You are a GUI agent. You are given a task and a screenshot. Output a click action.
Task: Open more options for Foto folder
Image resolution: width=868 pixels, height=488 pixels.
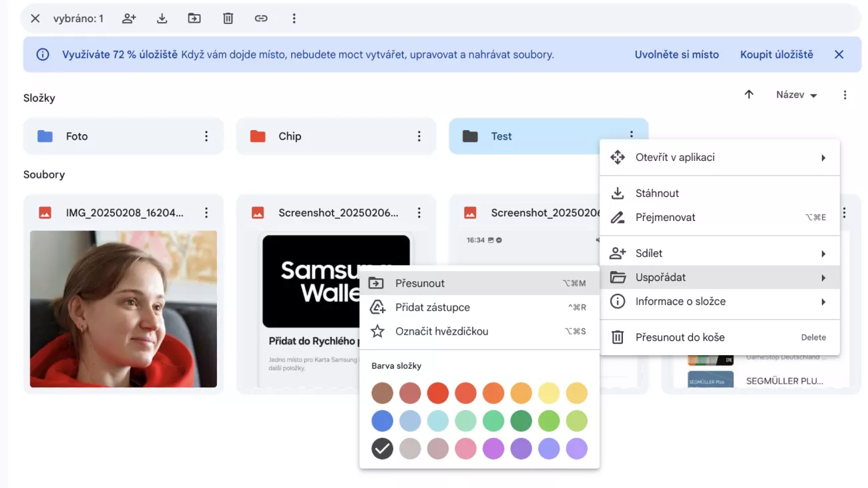pyautogui.click(x=206, y=136)
